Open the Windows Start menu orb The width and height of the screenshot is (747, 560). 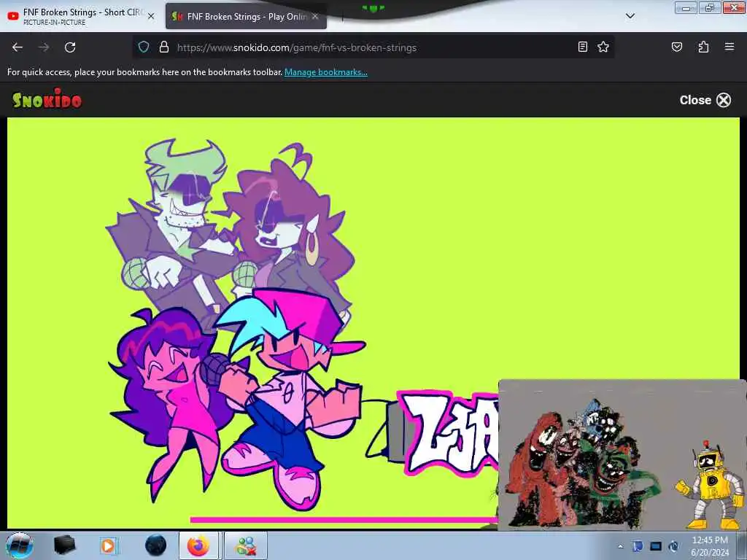[x=20, y=545]
